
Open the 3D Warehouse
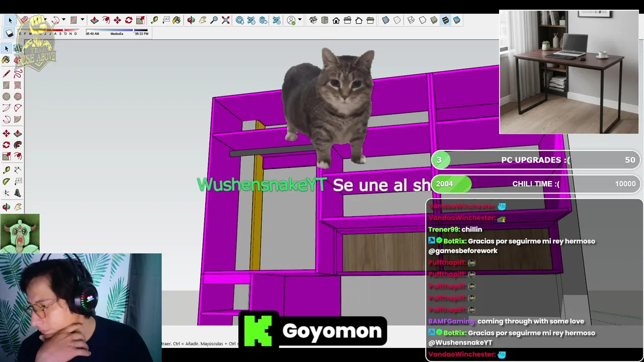click(239, 20)
